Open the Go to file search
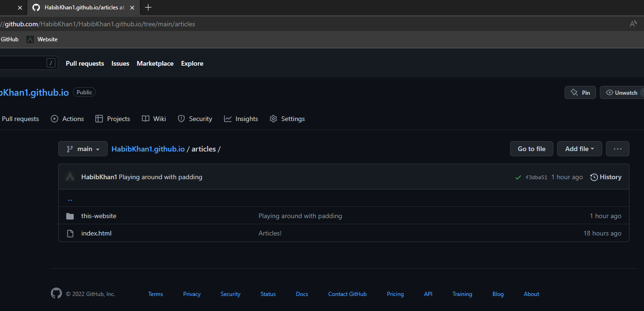 click(x=532, y=149)
